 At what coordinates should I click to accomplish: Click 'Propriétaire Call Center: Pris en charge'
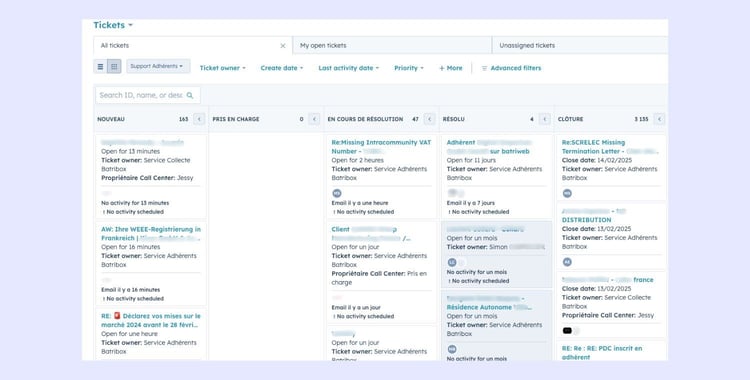pos(379,278)
